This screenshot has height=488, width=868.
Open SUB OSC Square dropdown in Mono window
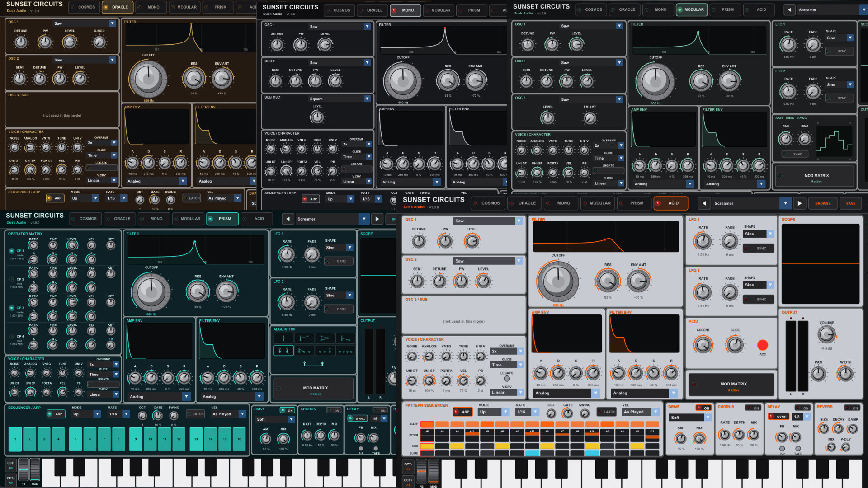coord(340,99)
